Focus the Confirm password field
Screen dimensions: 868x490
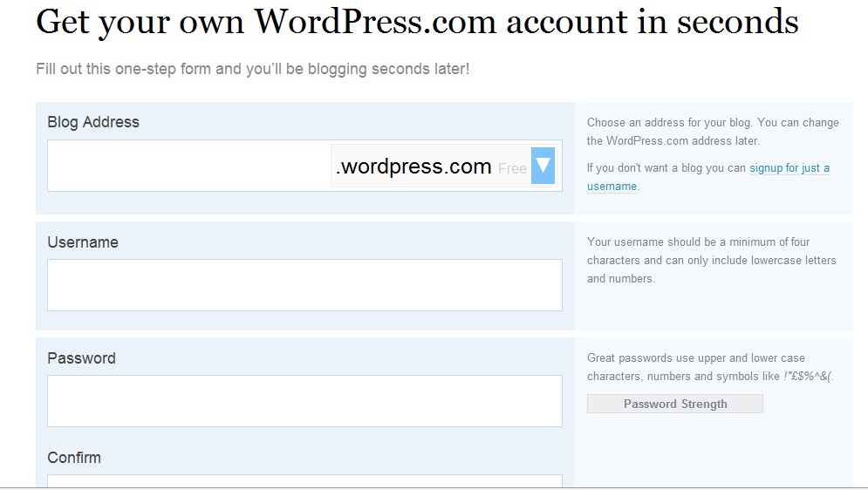304,480
